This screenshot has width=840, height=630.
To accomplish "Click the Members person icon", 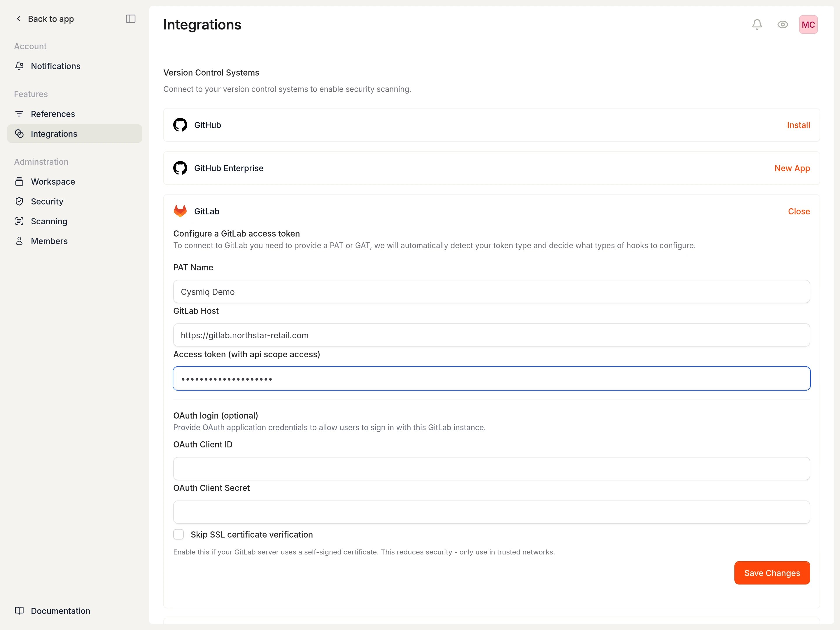I will [19, 241].
